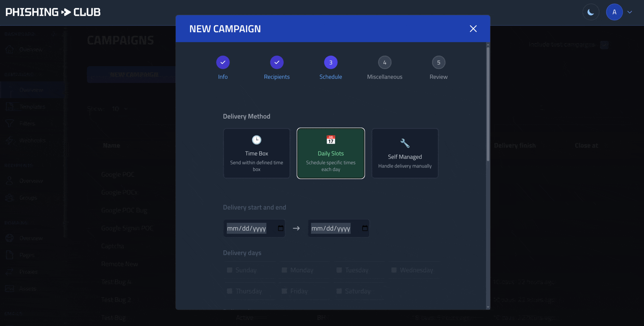The height and width of the screenshot is (326, 644).
Task: Open the user avatar A menu
Action: tap(614, 12)
